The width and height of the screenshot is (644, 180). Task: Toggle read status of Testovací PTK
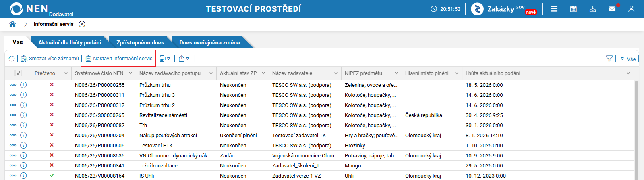coord(52,145)
